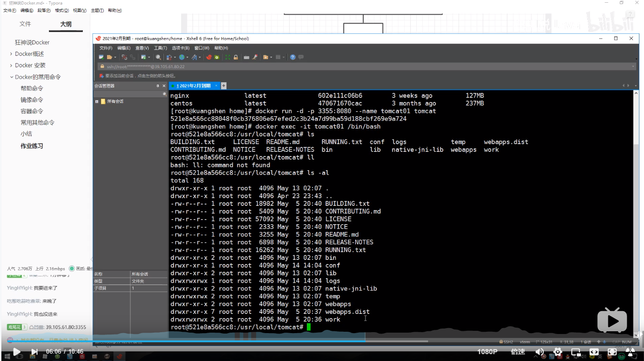The image size is (644, 361).
Task: Mute the video with the speaker icon
Action: tap(540, 351)
